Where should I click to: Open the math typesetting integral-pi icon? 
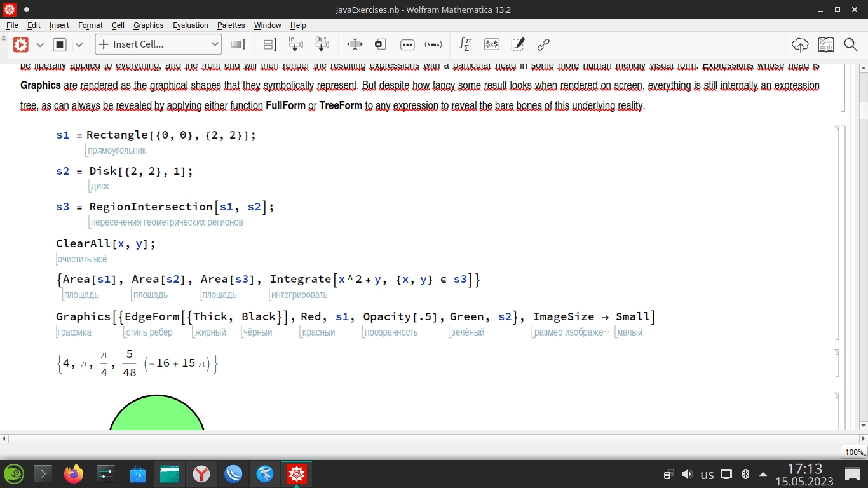click(x=465, y=44)
